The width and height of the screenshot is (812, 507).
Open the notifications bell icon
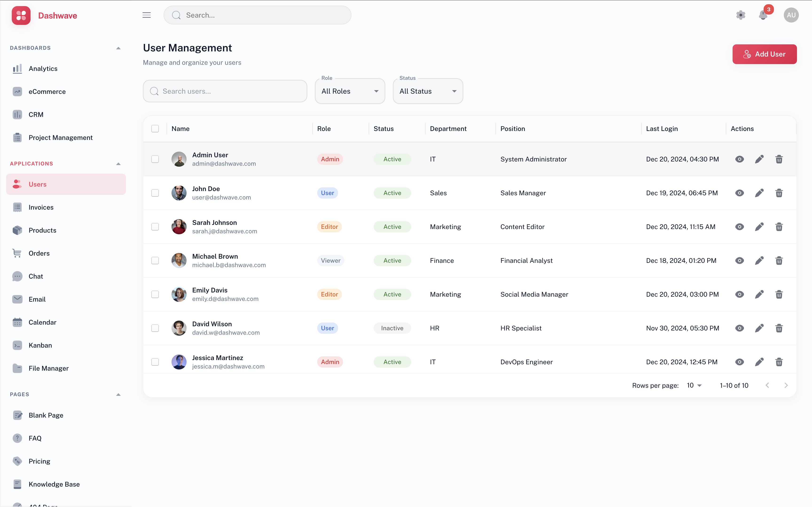click(x=763, y=15)
